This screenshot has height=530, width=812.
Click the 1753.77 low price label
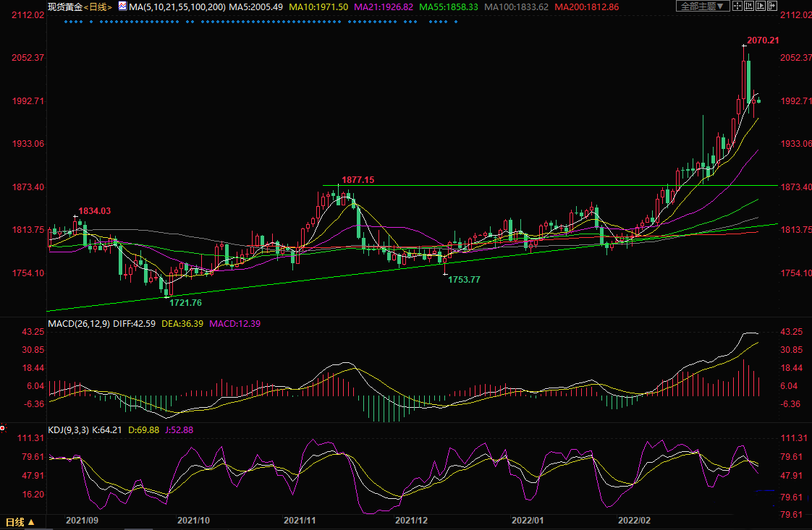(x=464, y=280)
